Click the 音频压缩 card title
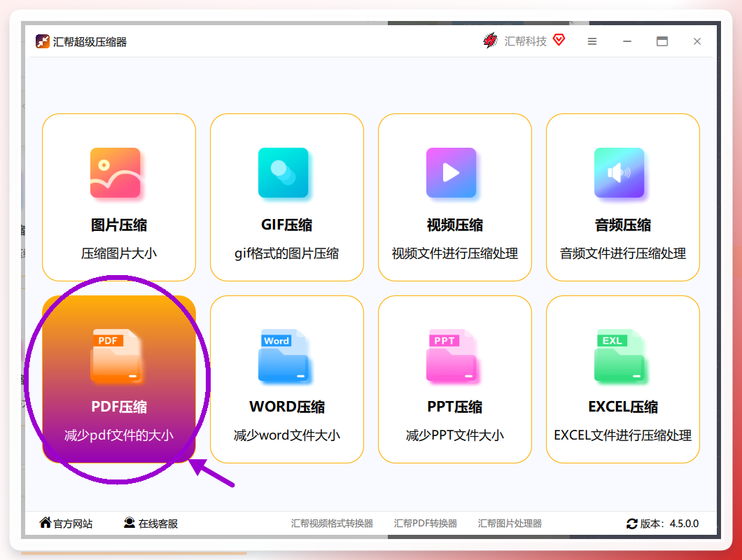 click(623, 225)
